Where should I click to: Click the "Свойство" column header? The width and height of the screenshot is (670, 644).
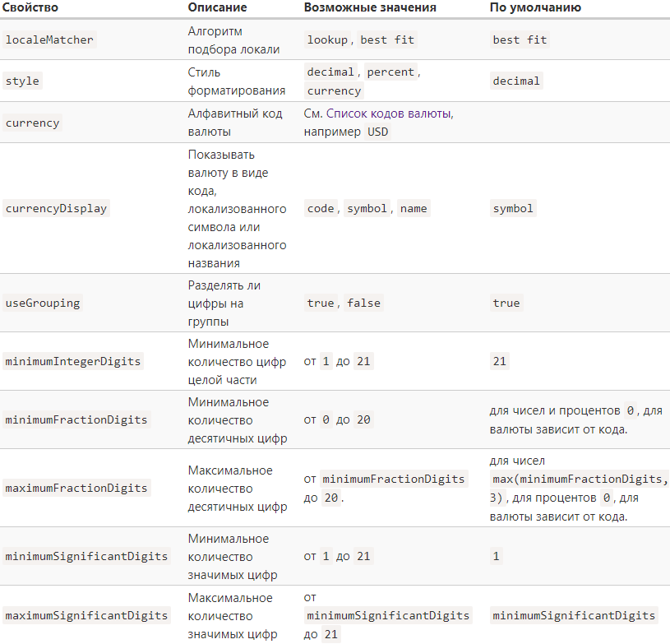coord(31,7)
